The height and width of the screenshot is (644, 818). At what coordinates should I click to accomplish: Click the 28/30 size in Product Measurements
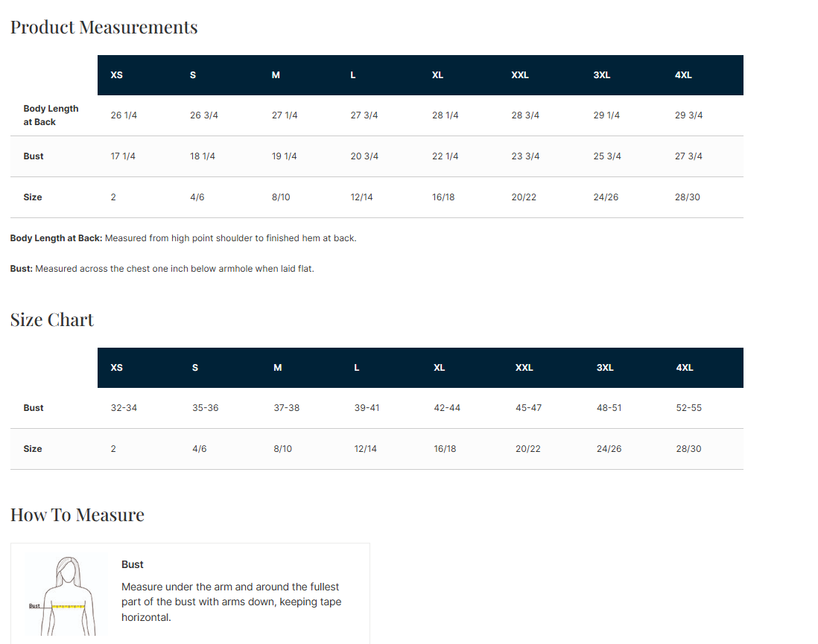pos(687,197)
